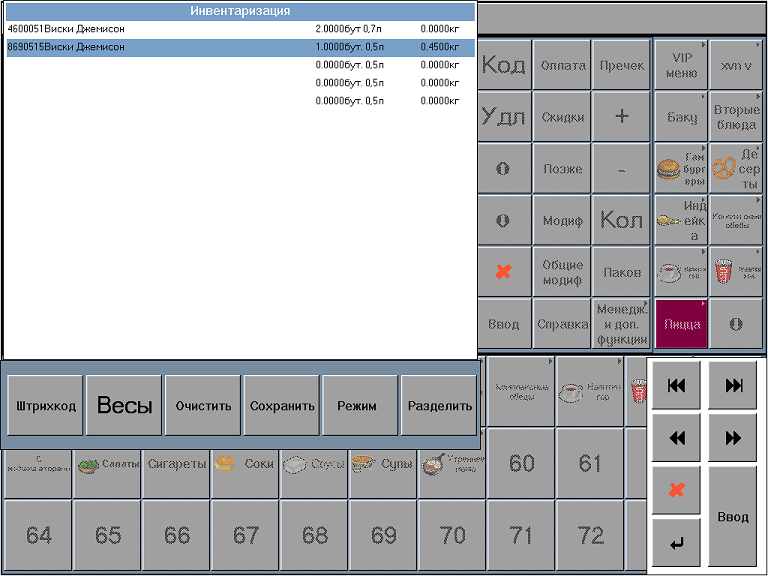The height and width of the screenshot is (576, 768).
Task: Toggle weight entry with Весы button
Action: pyautogui.click(x=124, y=406)
